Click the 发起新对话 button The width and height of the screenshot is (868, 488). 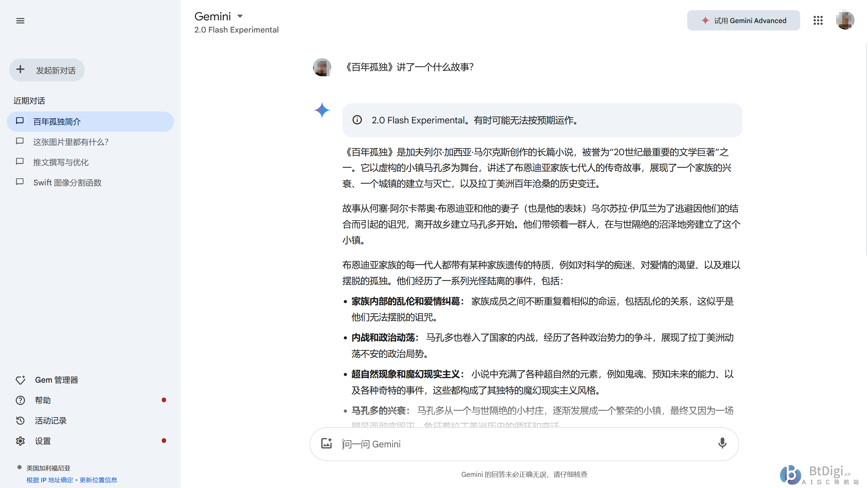(47, 70)
